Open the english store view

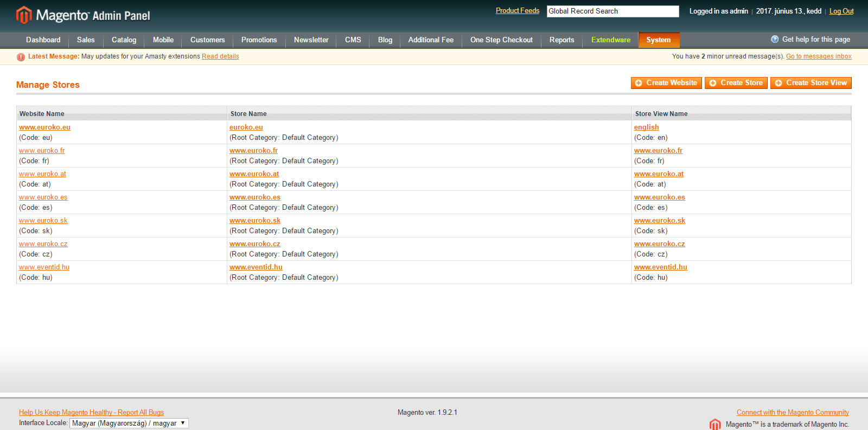pos(647,127)
